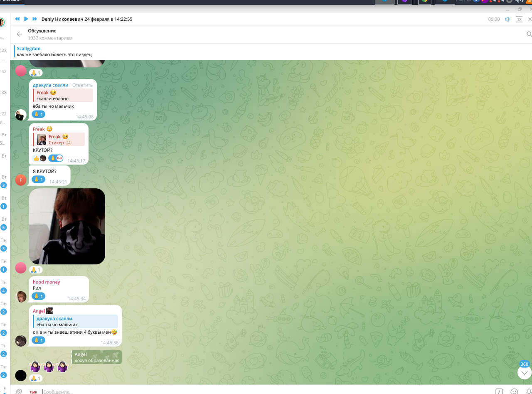Open the shrugging women sticker
This screenshot has width=532, height=394.
49,367
